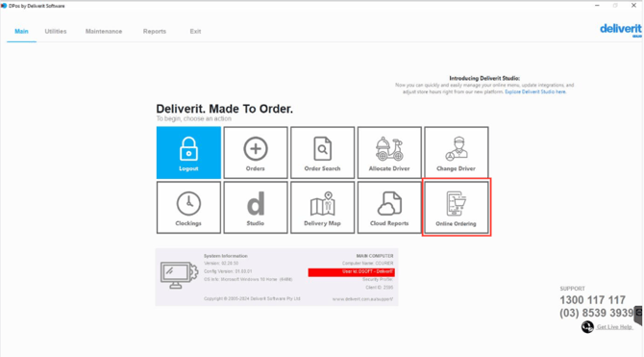Open the Orders tile with plus icon

256,153
